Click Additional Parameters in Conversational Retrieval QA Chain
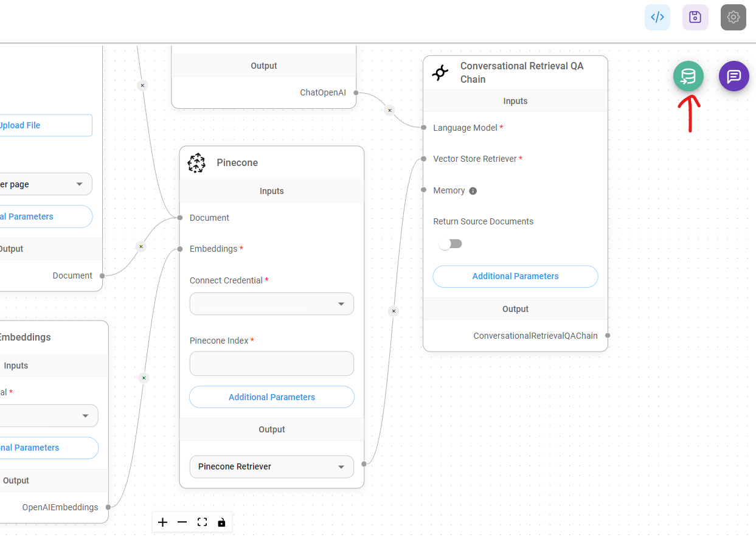Screen dimensions: 756x537 tap(515, 276)
